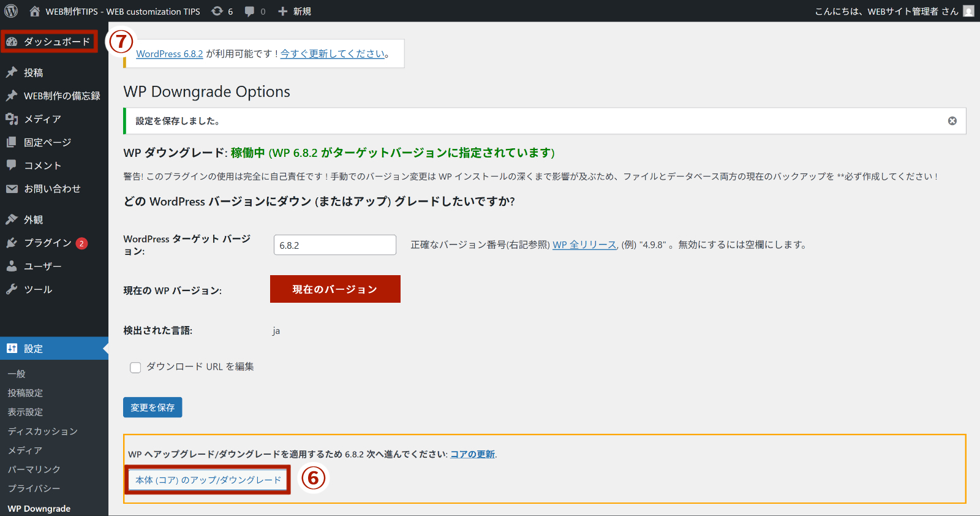Open WP Downgrade in settings submenu

coord(39,509)
